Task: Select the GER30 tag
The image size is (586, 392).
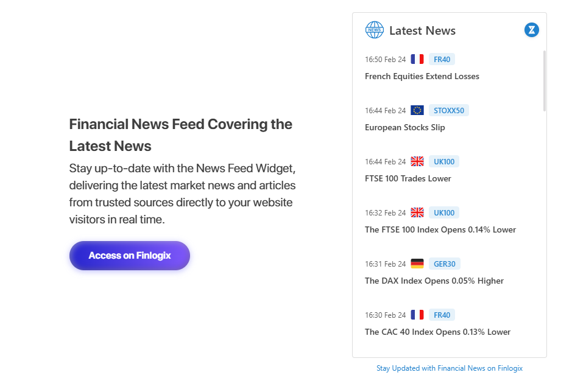Action: pos(445,264)
